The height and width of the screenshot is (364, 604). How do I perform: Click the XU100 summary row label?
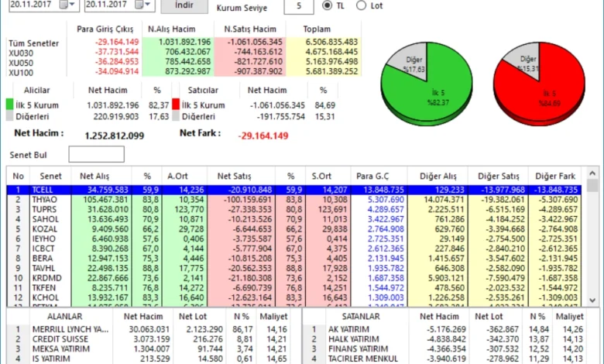(x=21, y=73)
